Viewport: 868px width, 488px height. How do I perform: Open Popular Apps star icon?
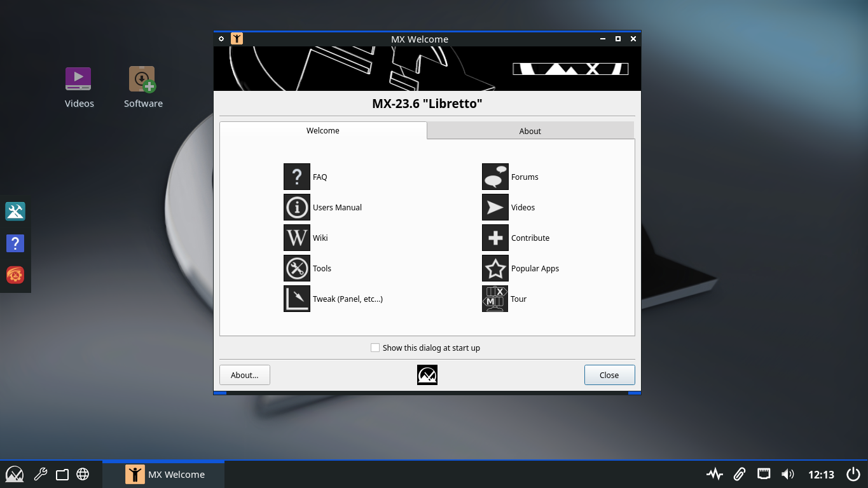pyautogui.click(x=495, y=268)
